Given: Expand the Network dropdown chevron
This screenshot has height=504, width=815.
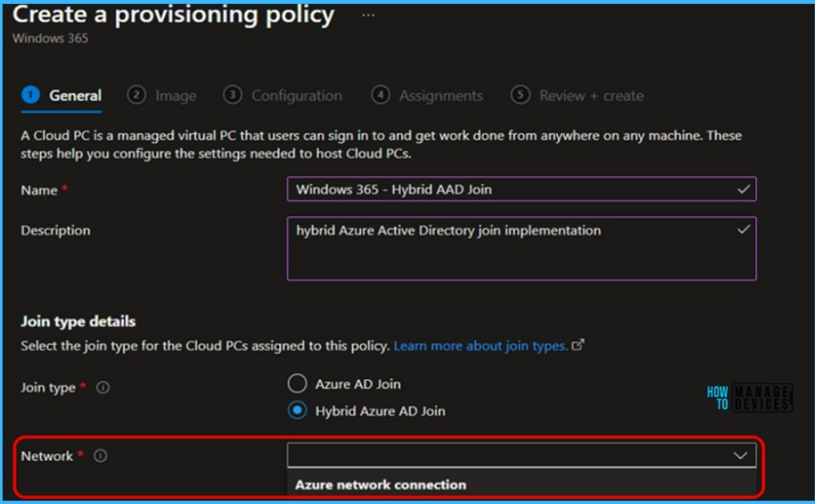Looking at the screenshot, I should [741, 456].
